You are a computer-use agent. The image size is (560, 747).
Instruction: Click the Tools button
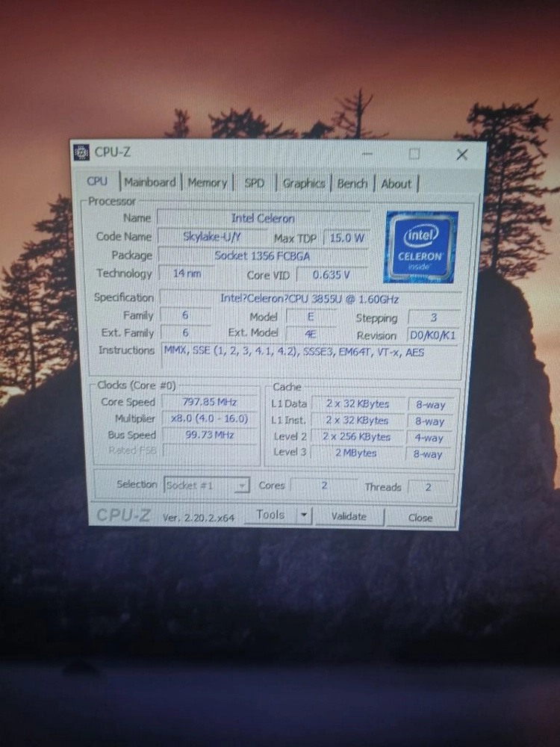[270, 515]
